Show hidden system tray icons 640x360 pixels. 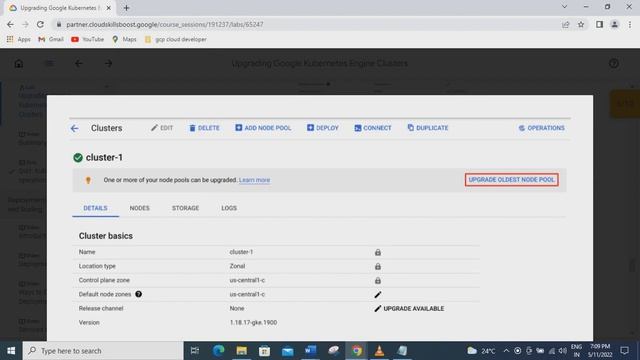pyautogui.click(x=506, y=351)
